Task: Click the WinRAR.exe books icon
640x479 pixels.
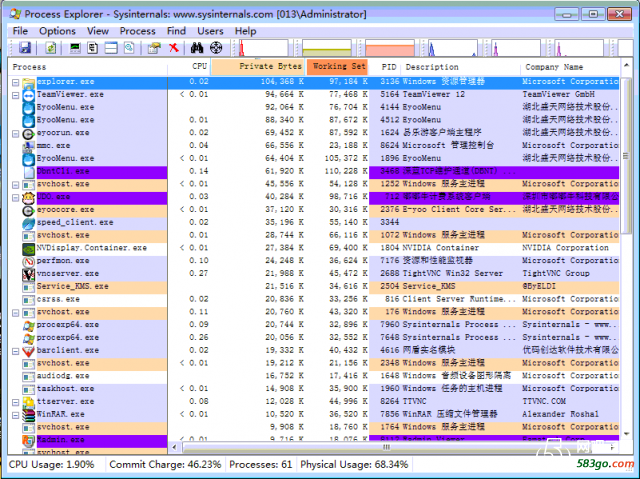Action: [x=29, y=415]
